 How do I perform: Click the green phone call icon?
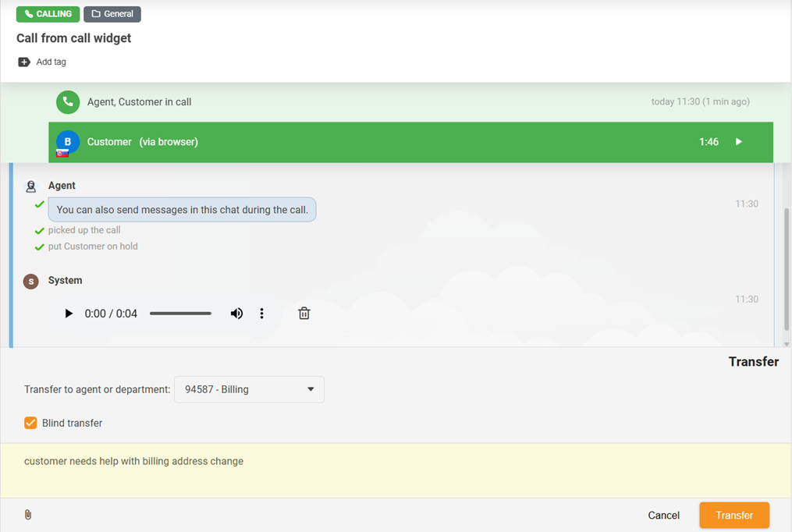[x=68, y=102]
